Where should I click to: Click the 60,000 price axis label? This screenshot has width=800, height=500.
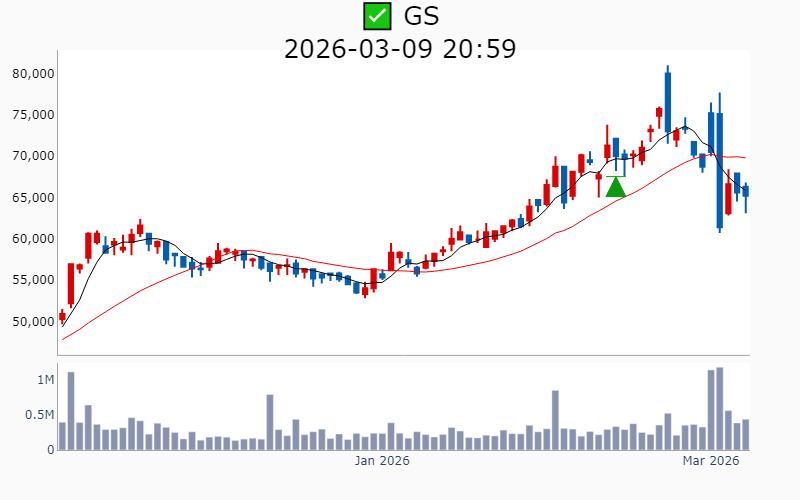point(32,239)
